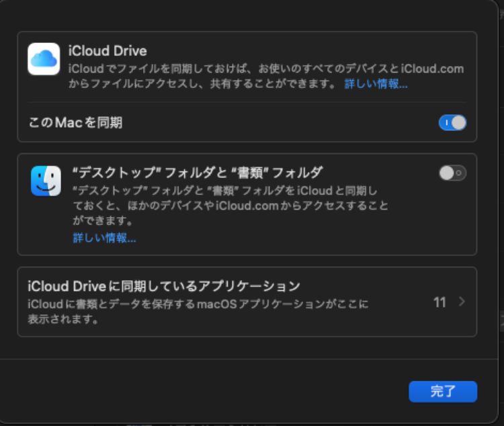This screenshot has width=504, height=426.
Task: Select the このMacを同期 label
Action: pyautogui.click(x=75, y=122)
